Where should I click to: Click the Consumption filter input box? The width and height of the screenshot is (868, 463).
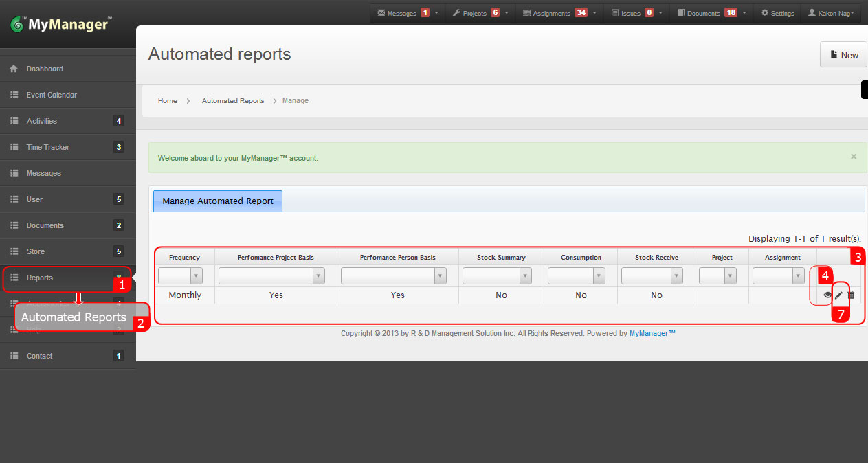(576, 275)
